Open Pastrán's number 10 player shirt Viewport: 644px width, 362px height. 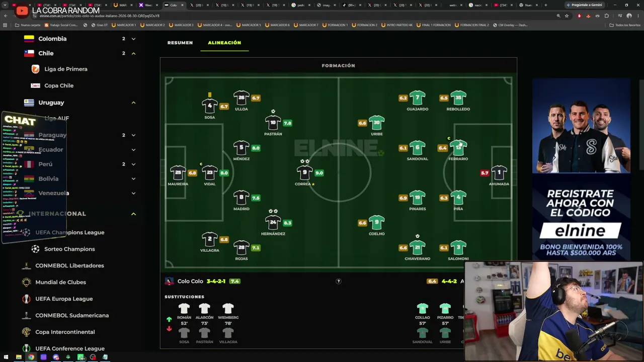point(273,123)
